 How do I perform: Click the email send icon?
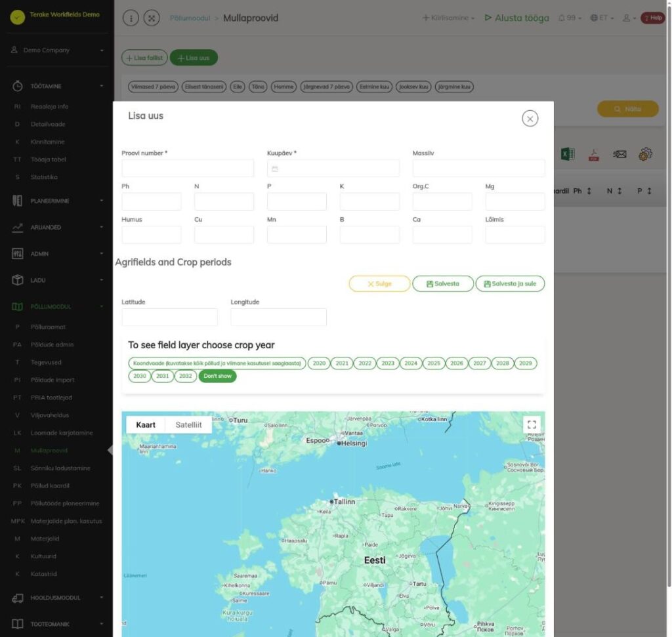coord(619,154)
